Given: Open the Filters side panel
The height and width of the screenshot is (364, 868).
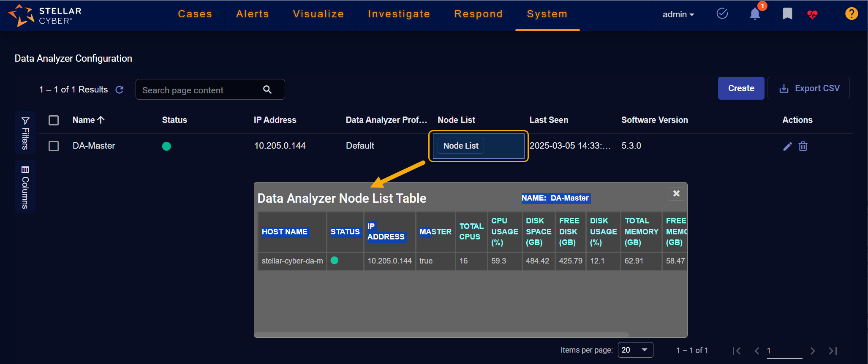Looking at the screenshot, I should tap(25, 133).
